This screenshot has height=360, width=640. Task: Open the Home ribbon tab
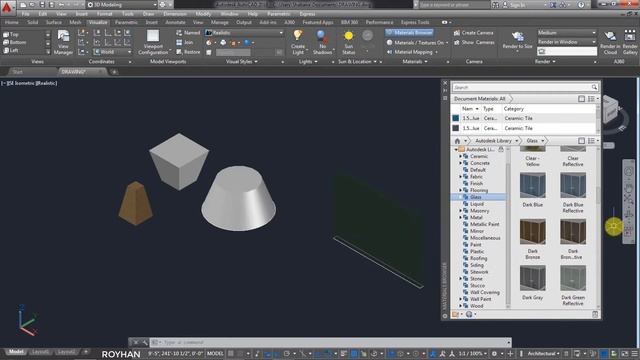[11, 22]
